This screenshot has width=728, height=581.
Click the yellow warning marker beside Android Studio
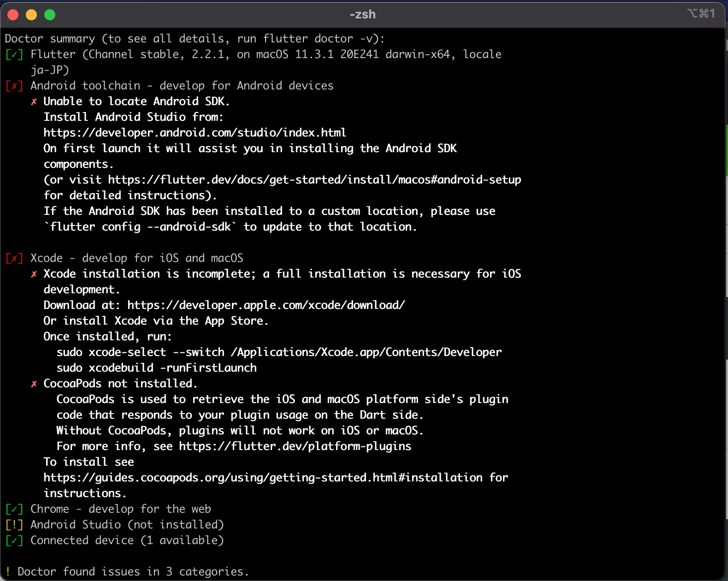point(14,525)
